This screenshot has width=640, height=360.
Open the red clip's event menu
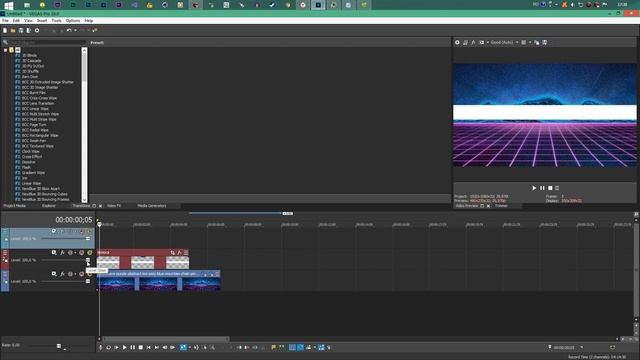pos(186,253)
